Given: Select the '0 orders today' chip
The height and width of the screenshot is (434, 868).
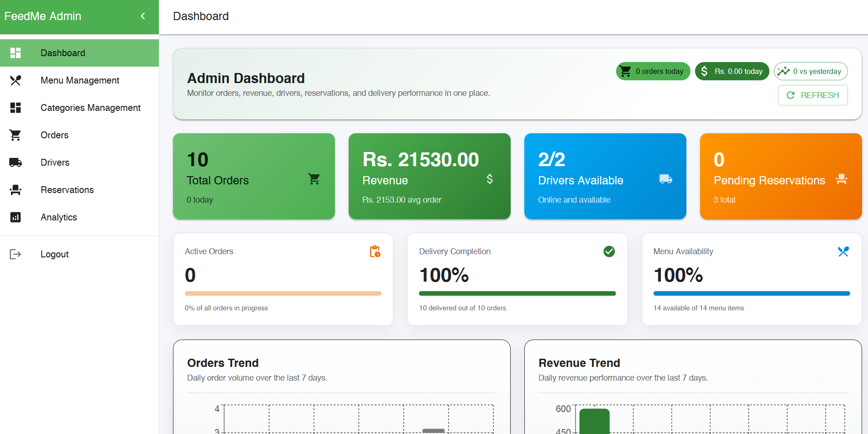Looking at the screenshot, I should coord(653,71).
